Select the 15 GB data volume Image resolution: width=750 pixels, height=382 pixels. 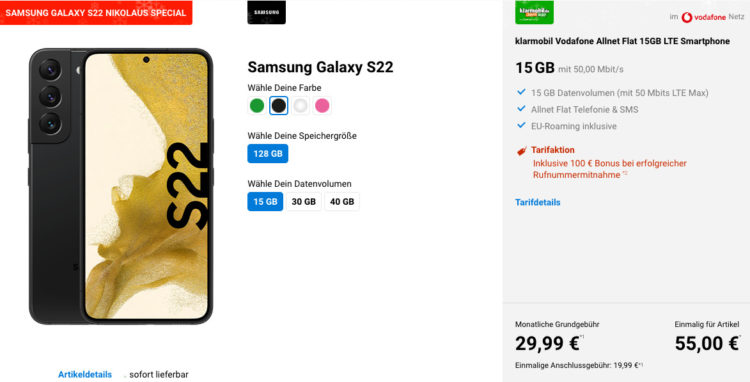(265, 201)
